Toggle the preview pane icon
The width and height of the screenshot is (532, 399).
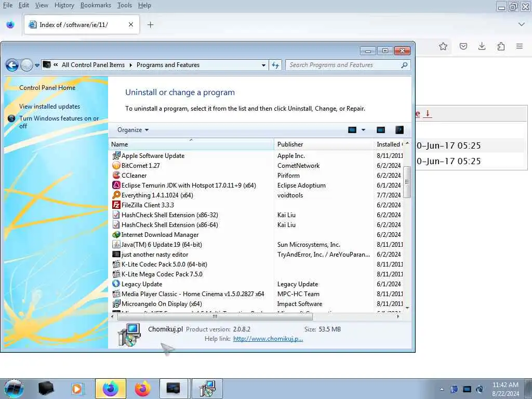pyautogui.click(x=381, y=130)
